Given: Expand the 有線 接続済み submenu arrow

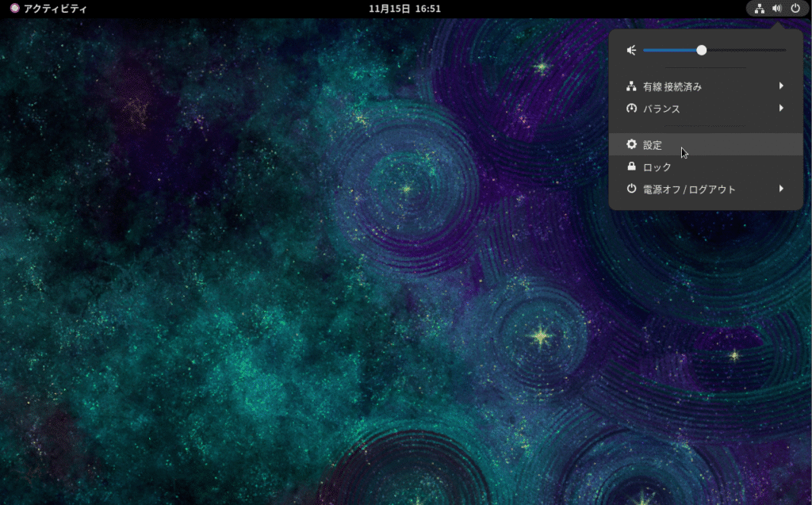Looking at the screenshot, I should click(x=781, y=86).
